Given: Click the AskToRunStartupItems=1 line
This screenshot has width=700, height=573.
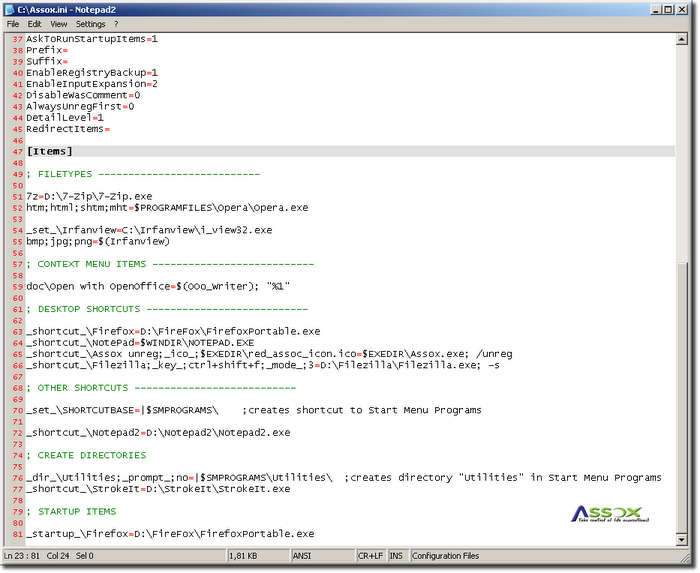Looking at the screenshot, I should (x=92, y=39).
